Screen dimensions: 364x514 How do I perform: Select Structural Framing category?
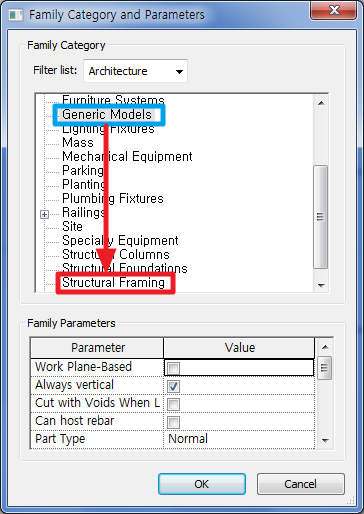point(113,283)
